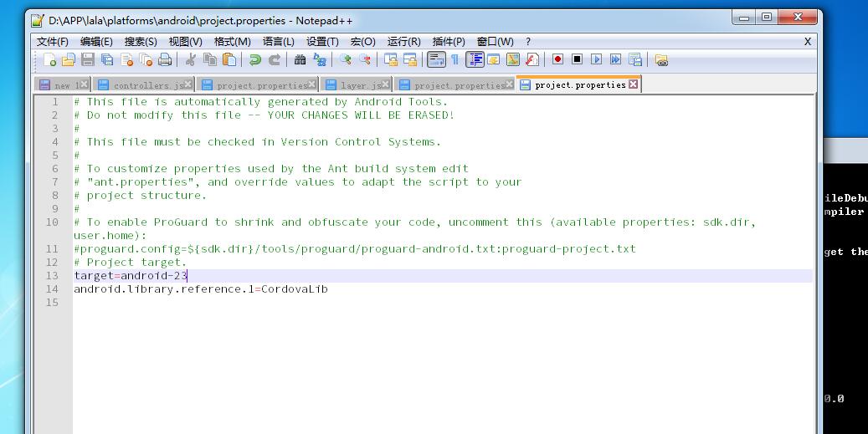
Task: Play back the recorded macro icon
Action: 596,59
